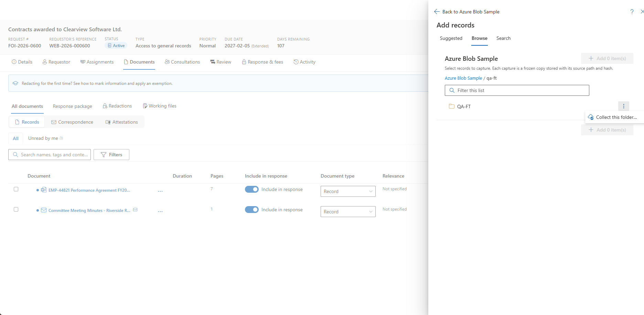Screen dimensions: 644x315
Task: Select the EMP-44821 Performance Agreement checkbox
Action: click(x=16, y=189)
